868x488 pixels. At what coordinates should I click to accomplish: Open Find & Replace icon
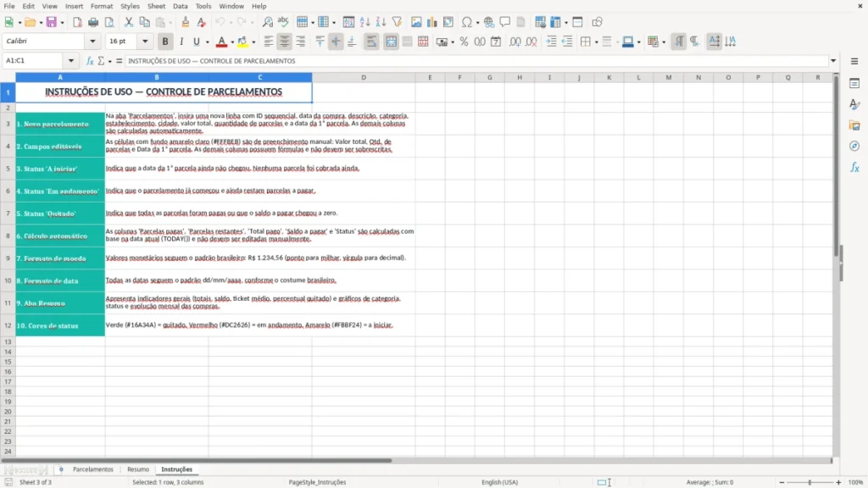tap(267, 22)
